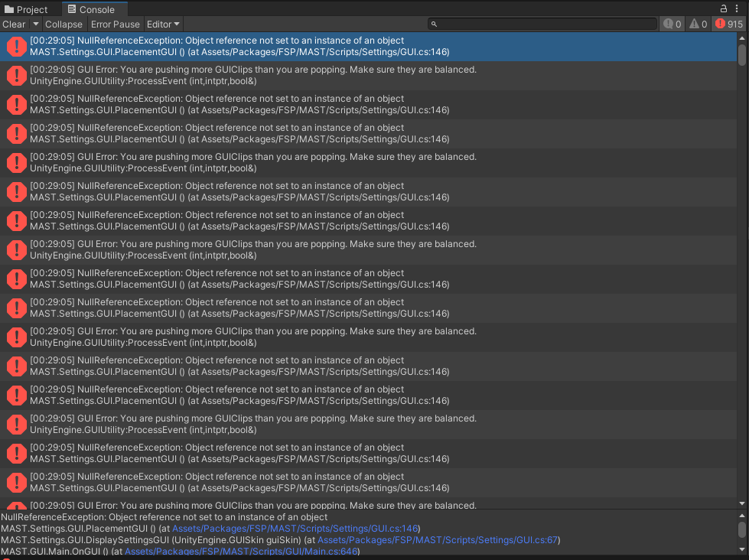Click the log list scrollbar thumb

pos(742,55)
